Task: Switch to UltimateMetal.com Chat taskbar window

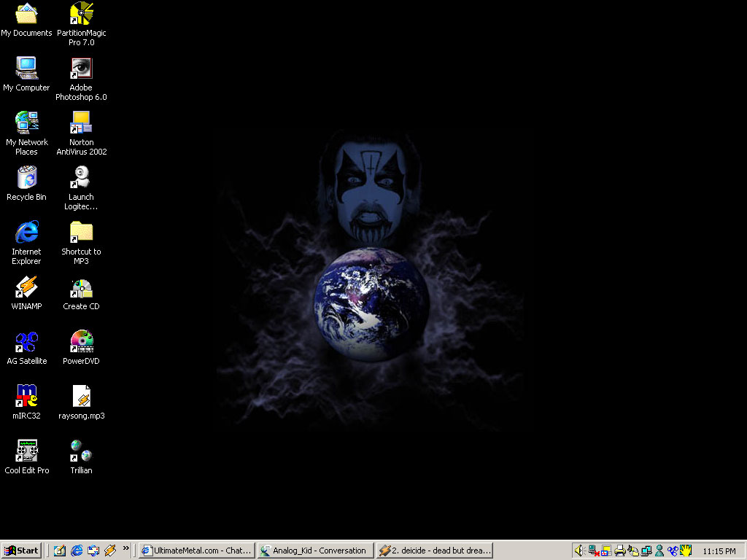Action: [x=197, y=551]
